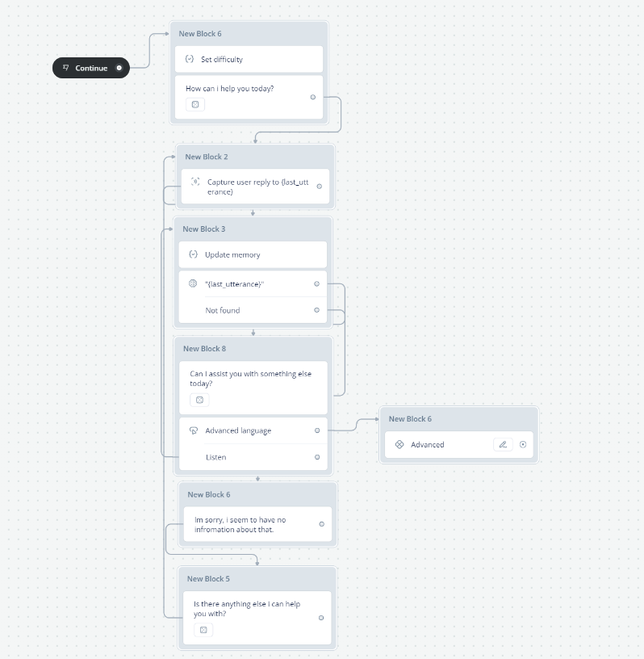This screenshot has width=644, height=659.
Task: Click the Continue start chip
Action: tap(91, 68)
